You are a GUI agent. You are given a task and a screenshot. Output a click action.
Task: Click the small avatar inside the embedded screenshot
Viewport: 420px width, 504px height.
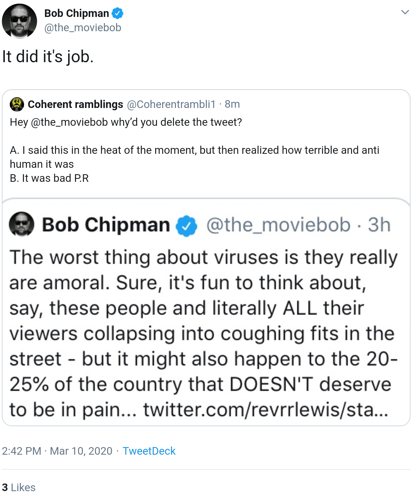(22, 224)
